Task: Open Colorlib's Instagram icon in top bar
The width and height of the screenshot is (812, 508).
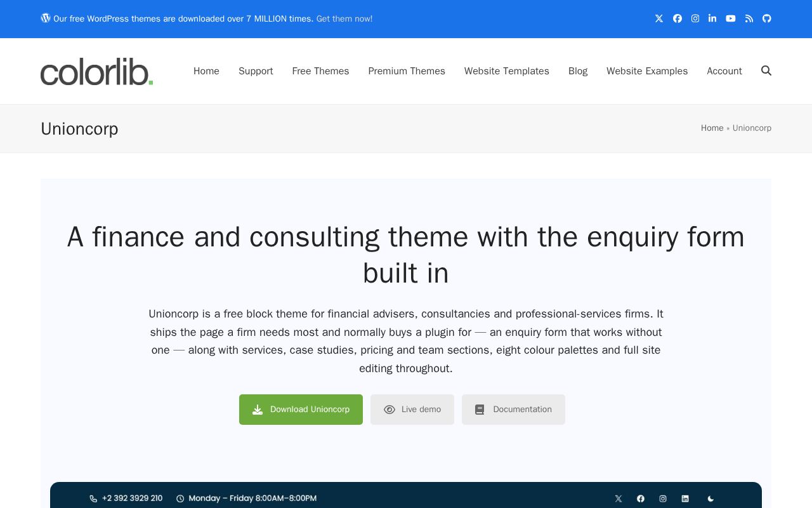Action: pos(695,18)
